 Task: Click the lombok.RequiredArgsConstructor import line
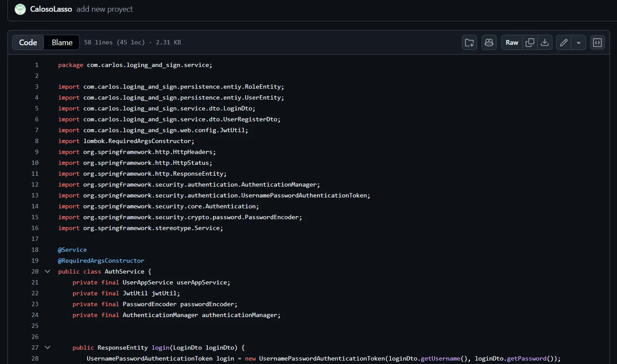click(126, 141)
